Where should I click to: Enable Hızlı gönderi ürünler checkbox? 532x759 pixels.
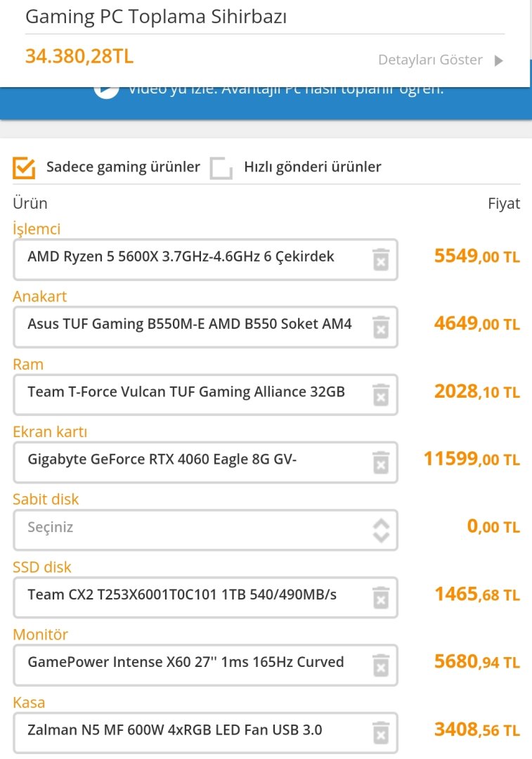221,168
